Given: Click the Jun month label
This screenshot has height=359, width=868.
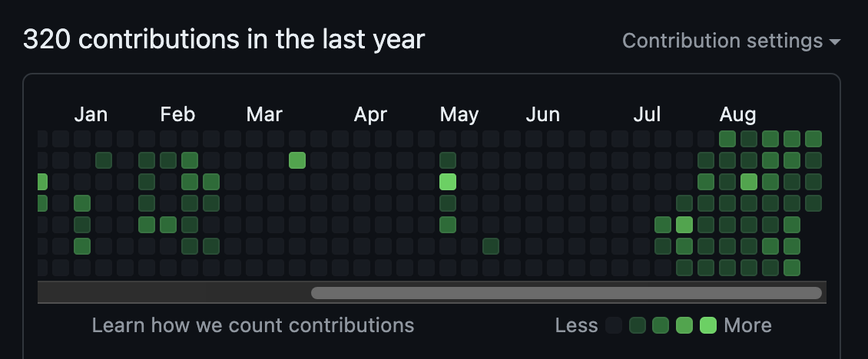Looking at the screenshot, I should point(542,114).
